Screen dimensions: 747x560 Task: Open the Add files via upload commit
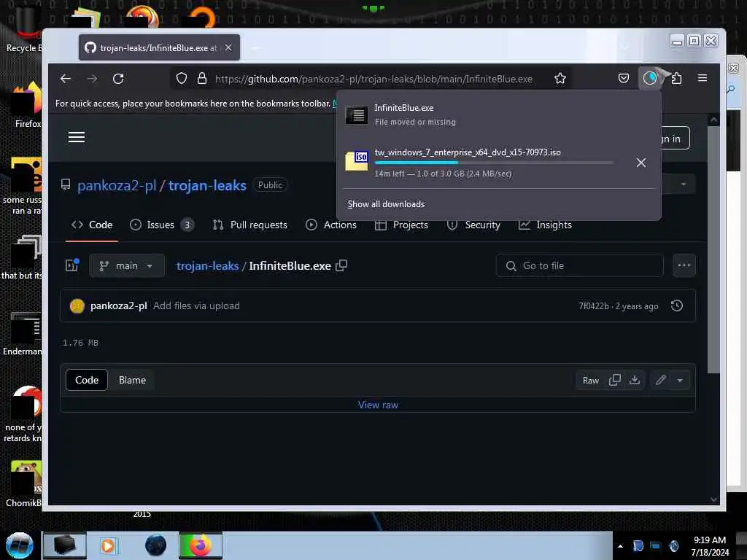pos(196,306)
